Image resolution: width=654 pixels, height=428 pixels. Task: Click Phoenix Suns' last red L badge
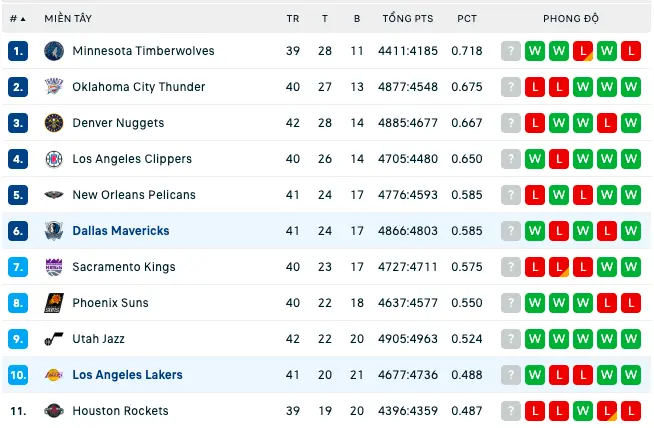631,303
